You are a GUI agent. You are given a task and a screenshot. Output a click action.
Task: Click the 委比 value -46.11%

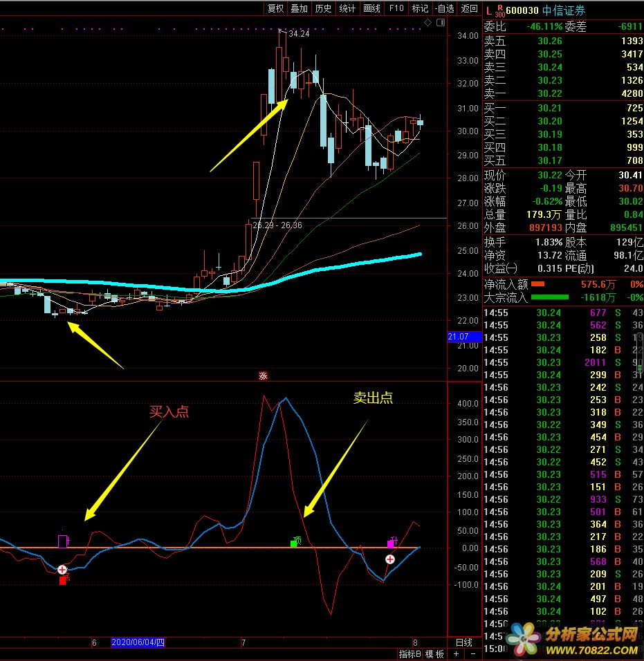click(x=544, y=26)
